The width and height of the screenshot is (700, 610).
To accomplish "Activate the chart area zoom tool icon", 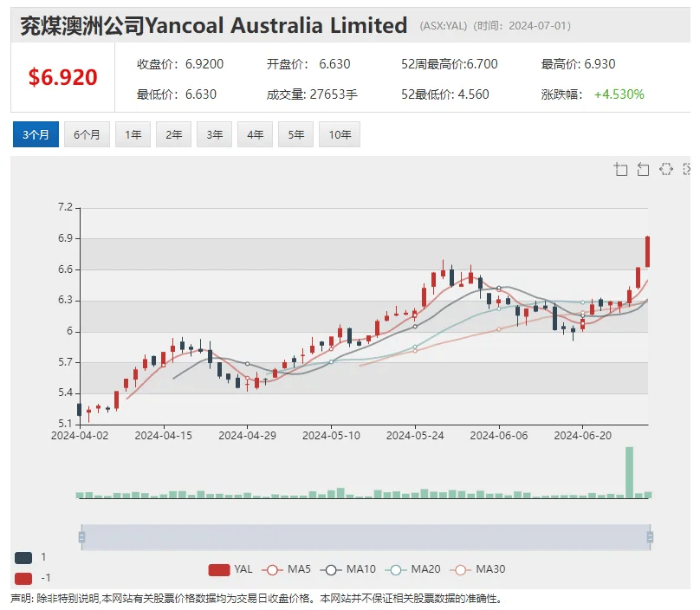I will coord(621,169).
